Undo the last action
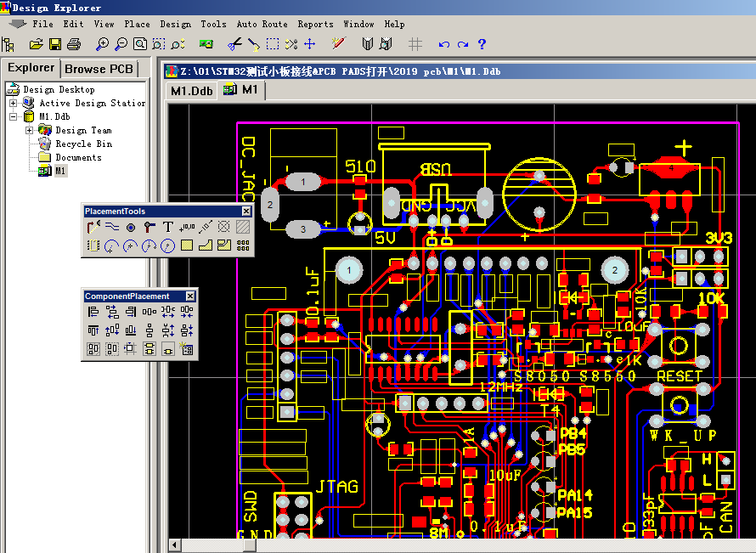This screenshot has width=756, height=553. click(x=444, y=44)
